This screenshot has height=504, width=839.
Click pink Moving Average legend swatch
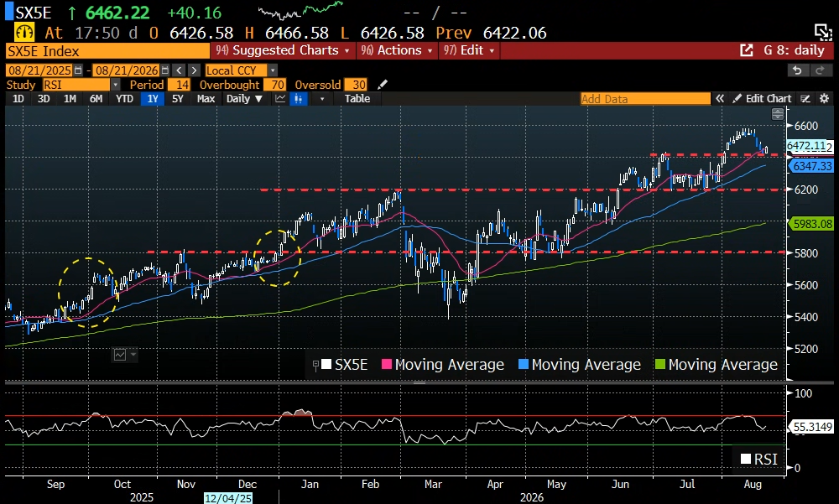(386, 364)
